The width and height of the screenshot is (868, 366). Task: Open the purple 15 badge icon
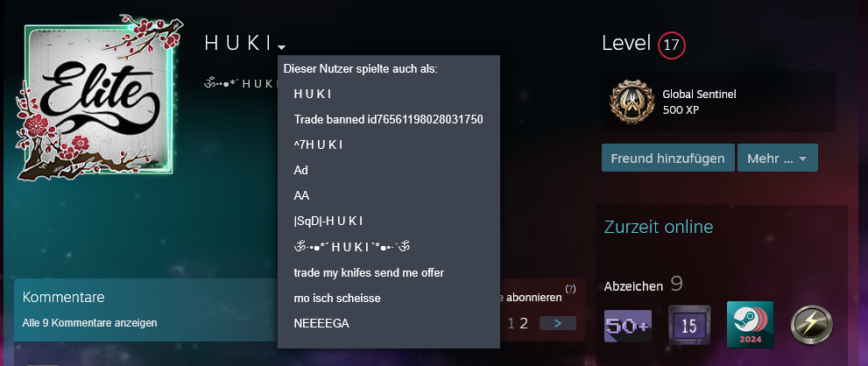coord(688,325)
